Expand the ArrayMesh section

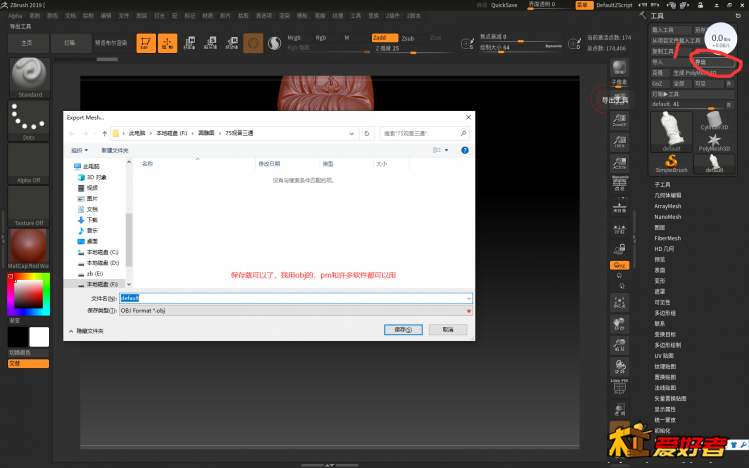(x=668, y=206)
